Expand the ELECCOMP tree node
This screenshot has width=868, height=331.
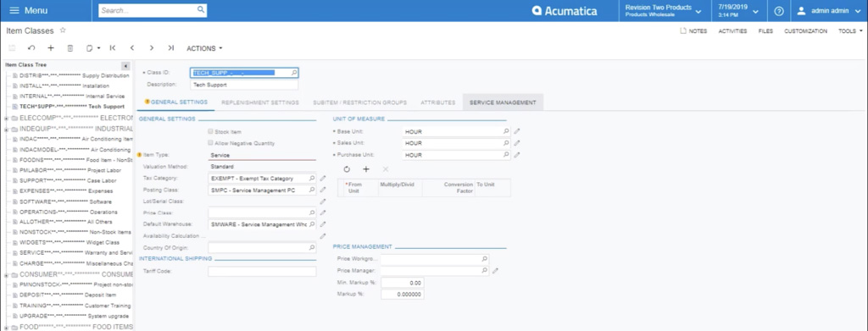coord(6,119)
